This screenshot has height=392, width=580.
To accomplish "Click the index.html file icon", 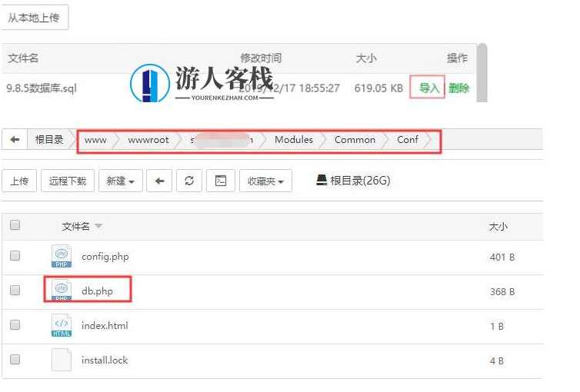I will (62, 325).
